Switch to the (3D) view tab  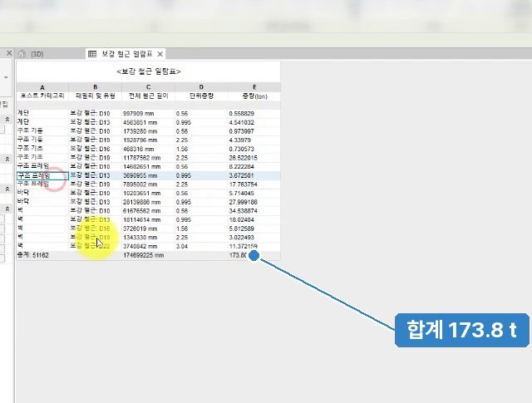(37, 54)
